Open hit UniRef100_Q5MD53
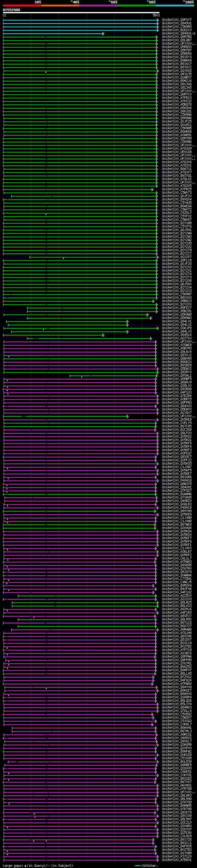This screenshot has width=197, height=868. [176, 47]
